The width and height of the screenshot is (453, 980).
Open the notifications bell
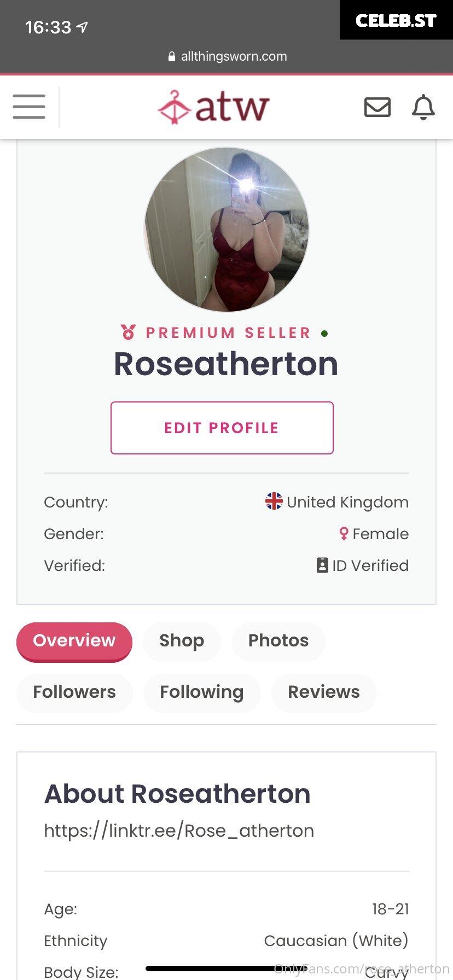[x=423, y=107]
